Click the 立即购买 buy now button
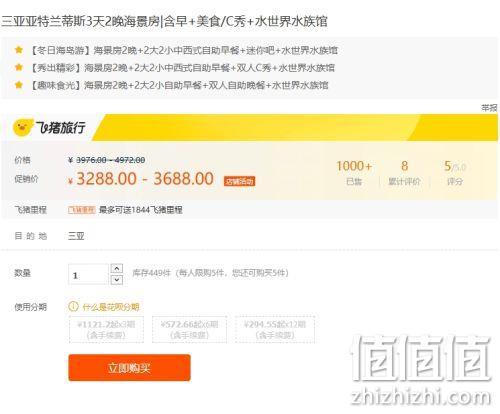Image resolution: width=500 pixels, height=414 pixels. (x=129, y=368)
